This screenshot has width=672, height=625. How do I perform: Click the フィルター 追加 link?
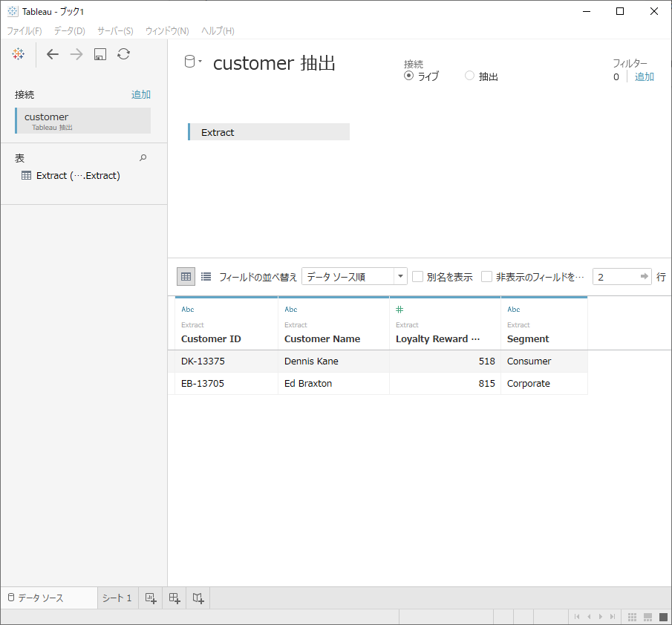point(644,76)
